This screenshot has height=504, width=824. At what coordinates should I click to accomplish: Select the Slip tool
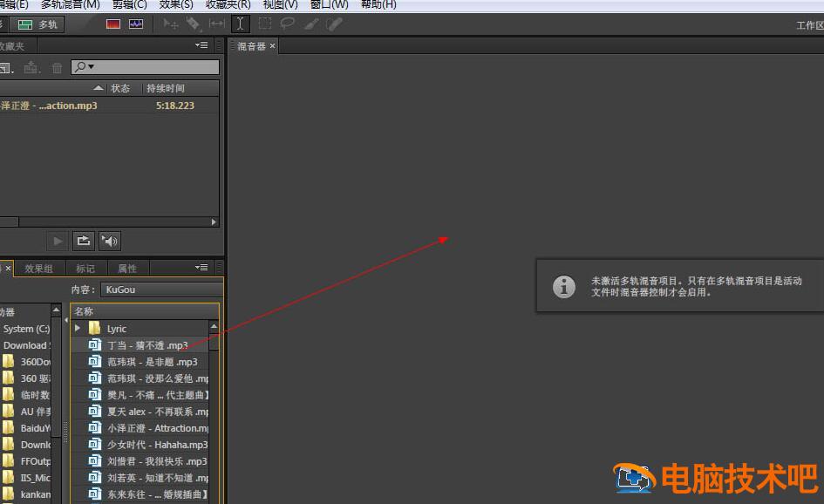click(216, 24)
